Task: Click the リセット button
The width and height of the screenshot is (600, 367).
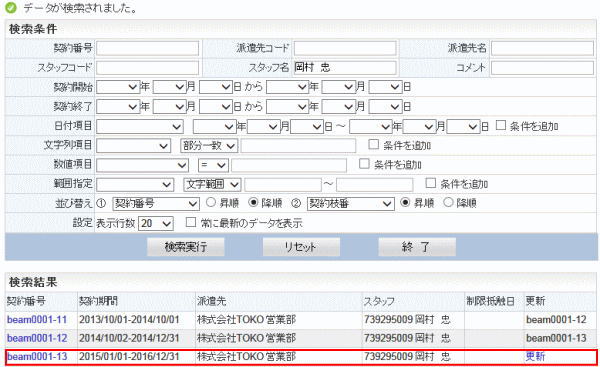Action: [301, 247]
